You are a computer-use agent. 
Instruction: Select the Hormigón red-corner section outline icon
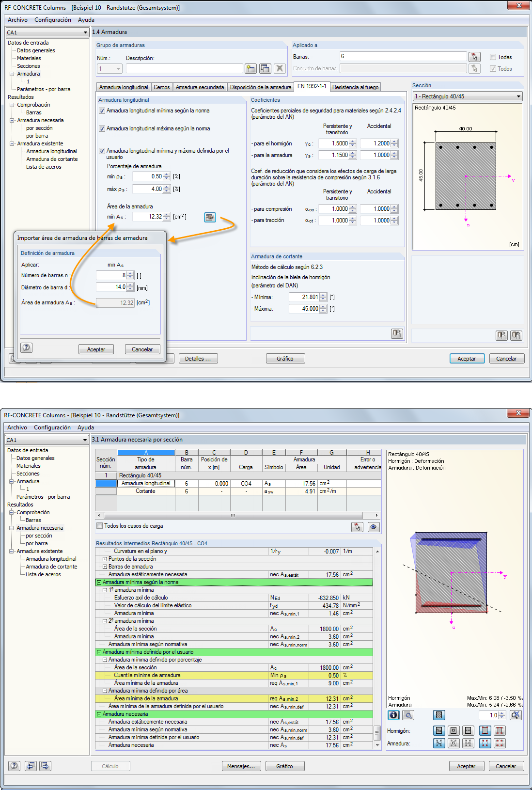tap(485, 730)
